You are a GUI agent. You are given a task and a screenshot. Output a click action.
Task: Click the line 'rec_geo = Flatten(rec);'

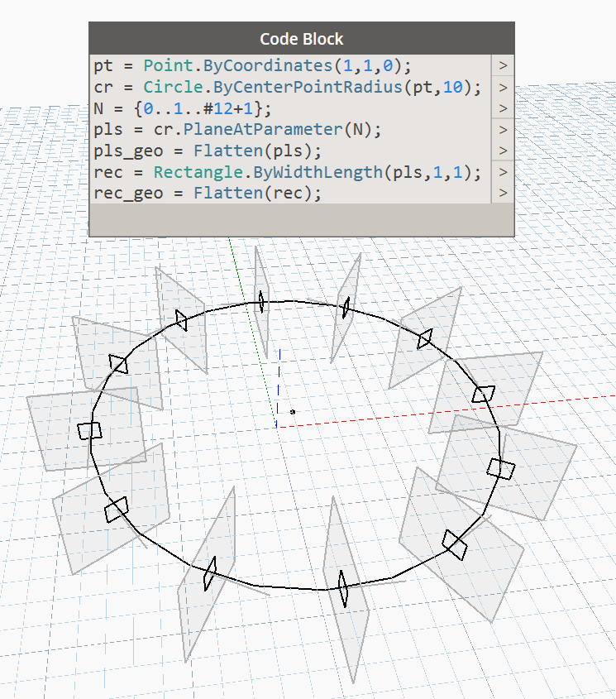[208, 194]
